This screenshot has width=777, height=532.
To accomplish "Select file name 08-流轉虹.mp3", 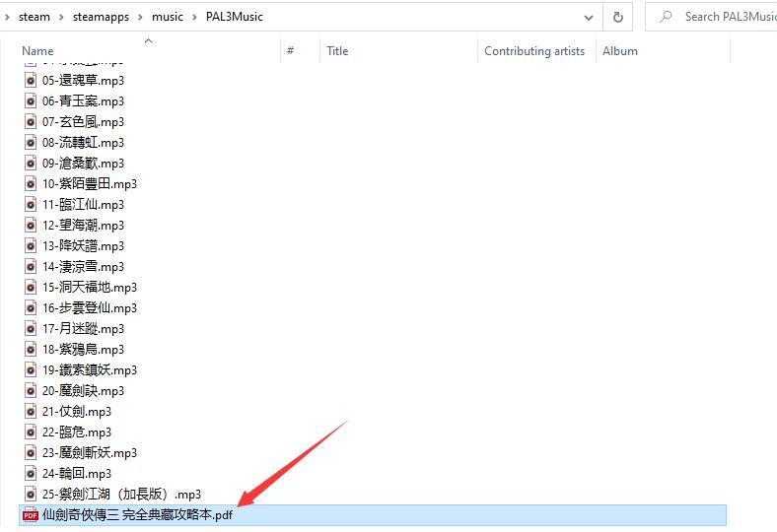I will pos(83,143).
